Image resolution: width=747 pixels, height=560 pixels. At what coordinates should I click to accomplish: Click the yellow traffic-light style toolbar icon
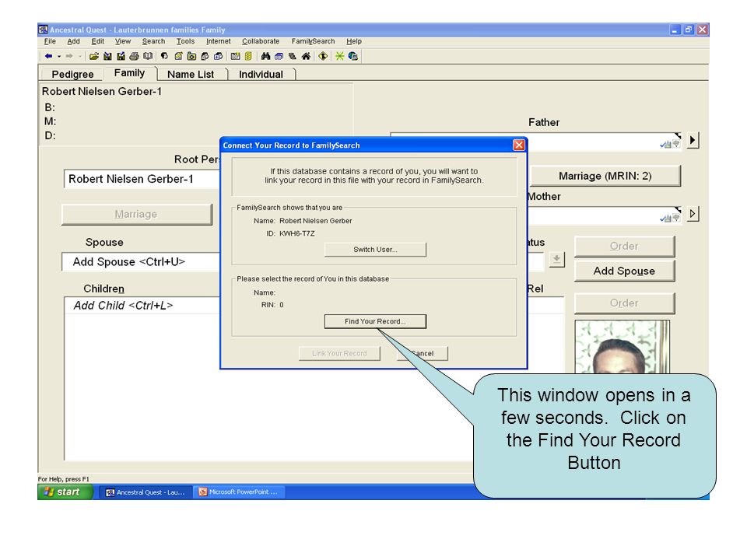coord(248,56)
